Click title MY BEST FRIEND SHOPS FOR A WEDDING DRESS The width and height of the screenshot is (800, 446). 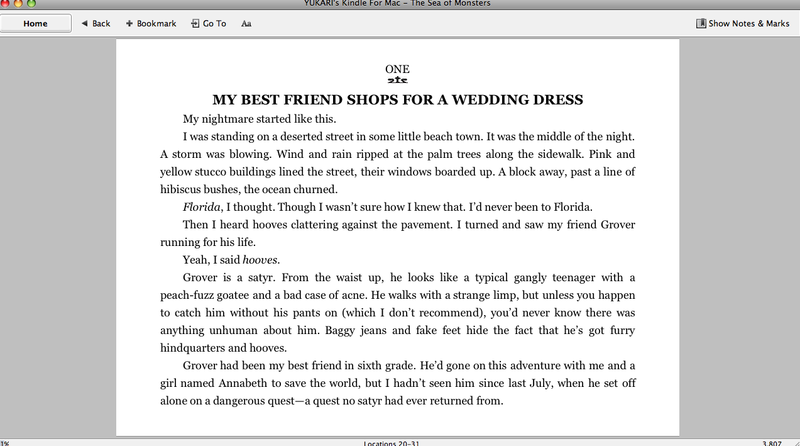click(397, 100)
